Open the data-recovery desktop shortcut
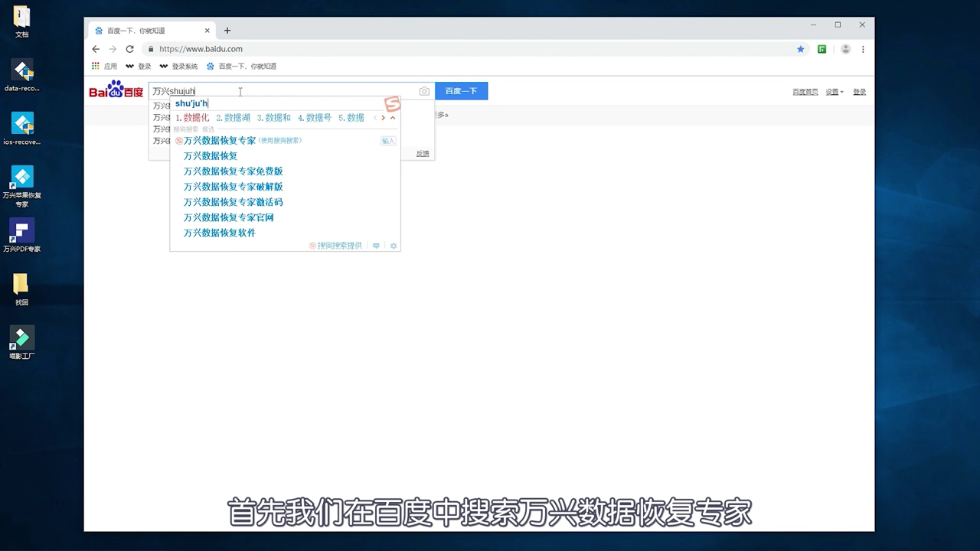The height and width of the screenshot is (551, 980). (21, 76)
